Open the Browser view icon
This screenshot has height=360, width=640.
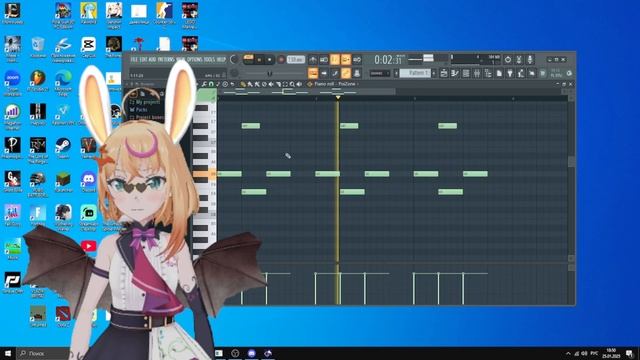(488, 73)
